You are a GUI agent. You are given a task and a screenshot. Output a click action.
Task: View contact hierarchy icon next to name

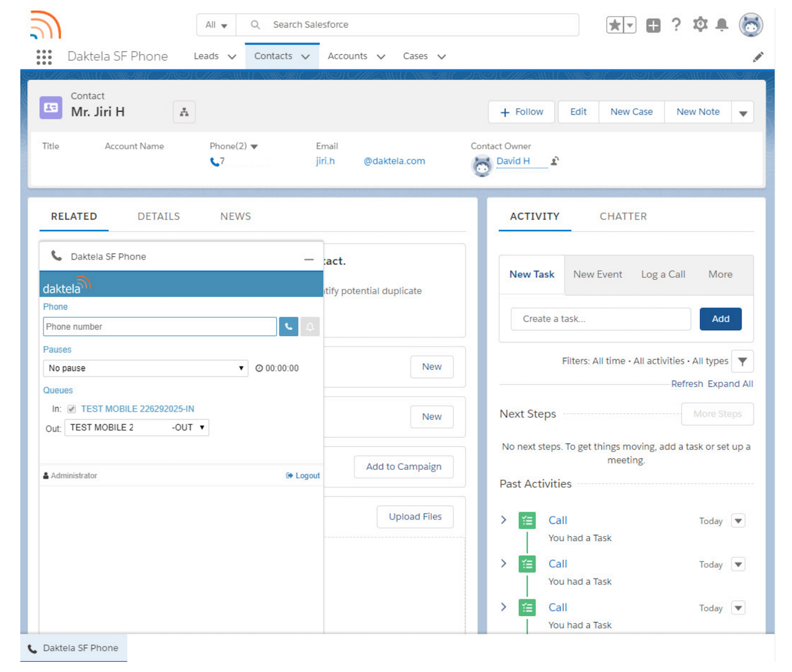184,112
